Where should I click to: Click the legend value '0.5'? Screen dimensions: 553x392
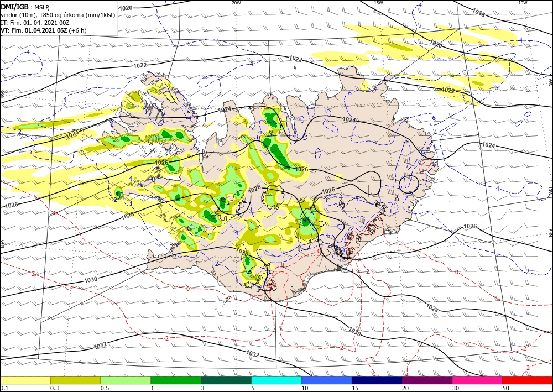tap(105, 388)
